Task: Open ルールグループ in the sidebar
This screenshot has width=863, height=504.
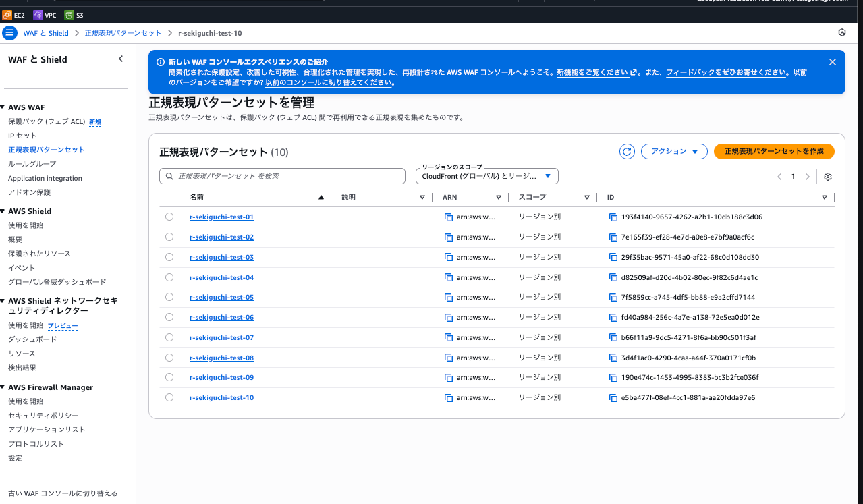Action: click(x=32, y=164)
